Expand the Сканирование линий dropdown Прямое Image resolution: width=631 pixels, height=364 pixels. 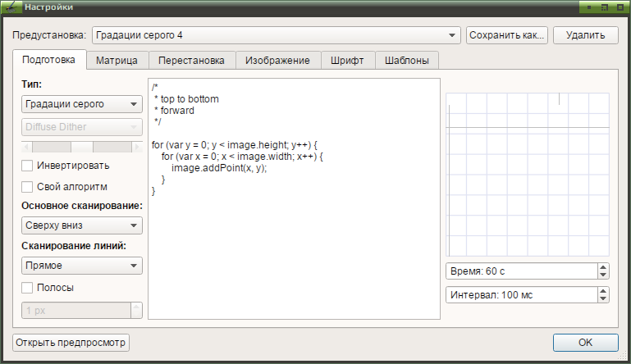coord(82,266)
